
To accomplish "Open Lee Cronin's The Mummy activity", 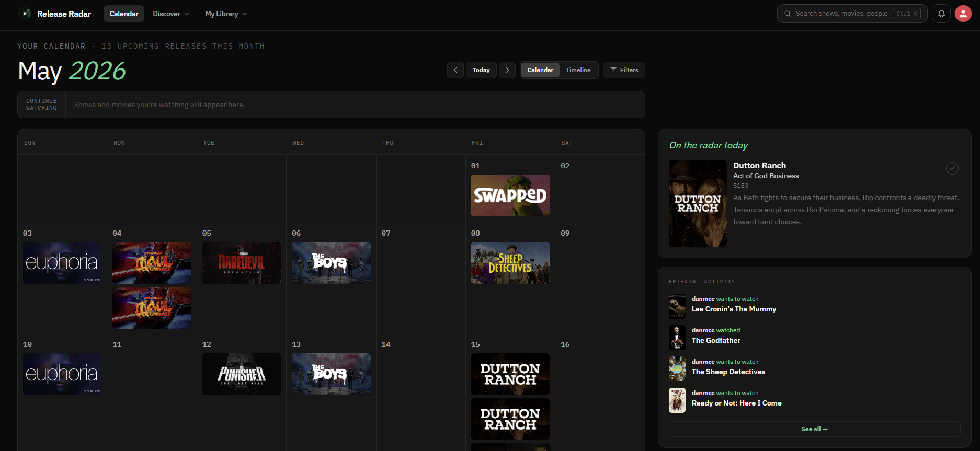I will point(734,309).
